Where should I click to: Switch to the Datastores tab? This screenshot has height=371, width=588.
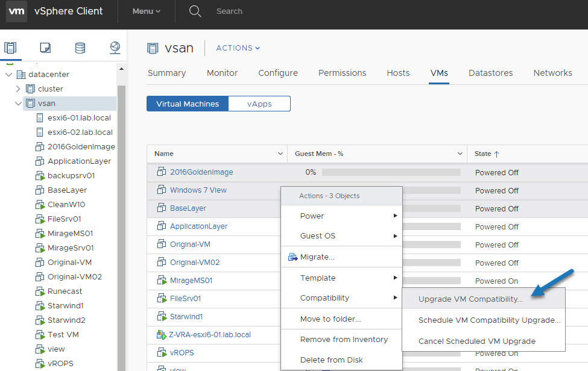coord(490,73)
